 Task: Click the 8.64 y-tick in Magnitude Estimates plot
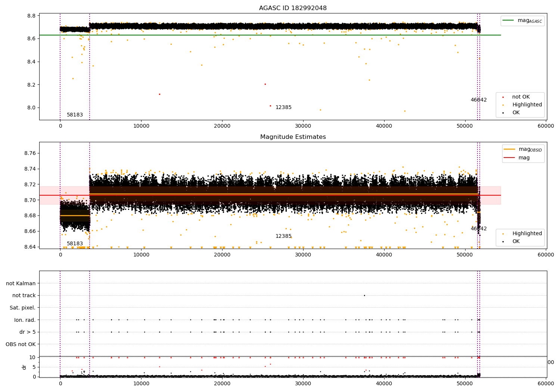click(30, 247)
